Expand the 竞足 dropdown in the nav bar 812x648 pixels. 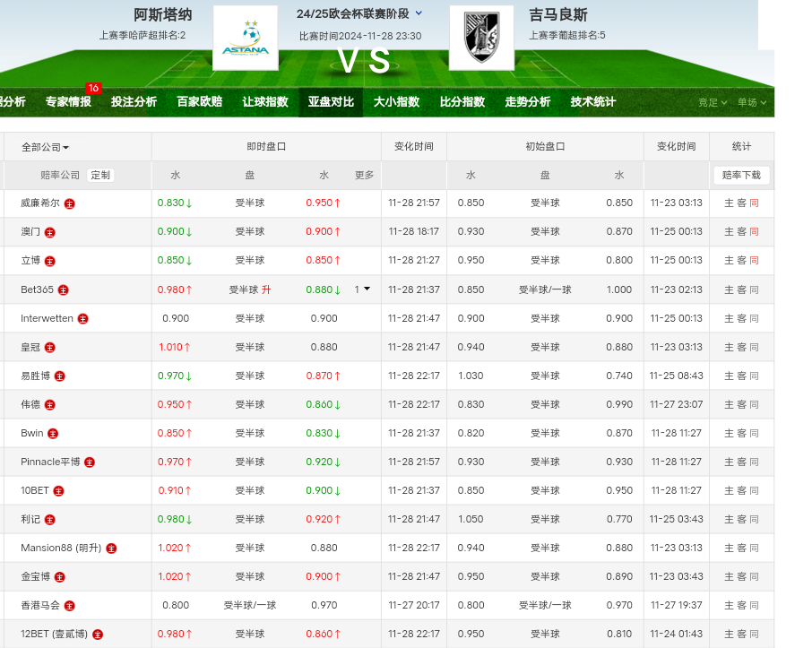(x=713, y=102)
